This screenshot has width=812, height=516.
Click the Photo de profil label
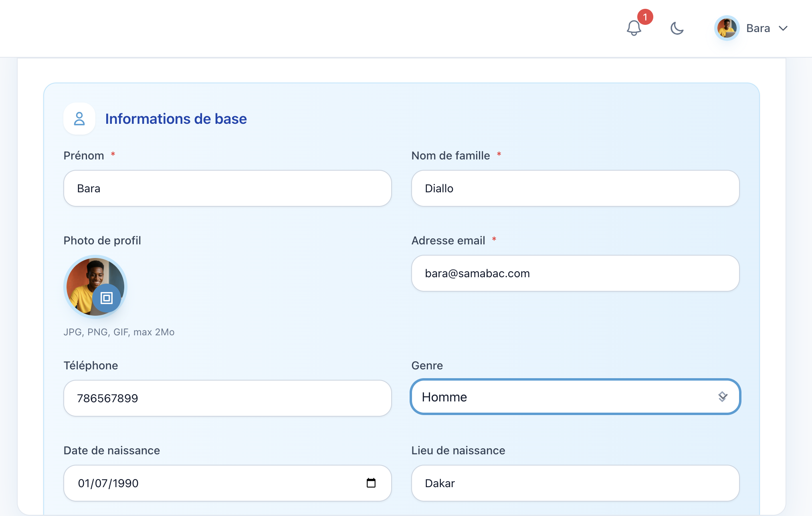coord(102,240)
